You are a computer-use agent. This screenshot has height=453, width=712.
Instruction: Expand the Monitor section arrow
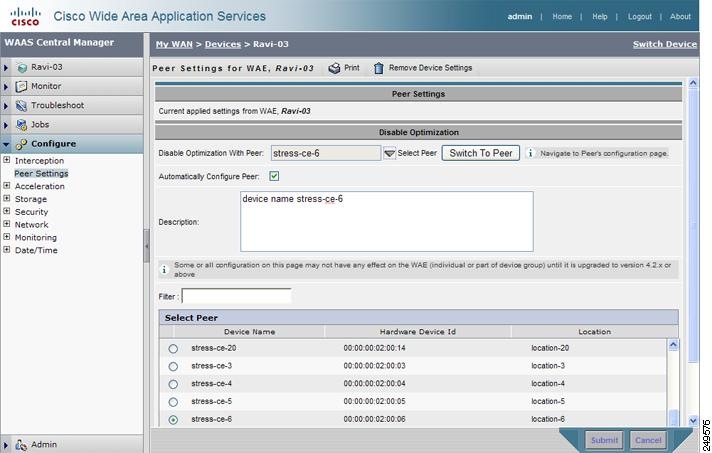tap(6, 86)
